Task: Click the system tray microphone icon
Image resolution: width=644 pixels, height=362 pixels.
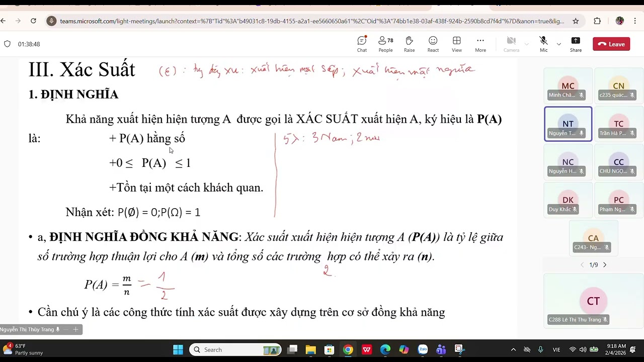Action: pos(541,350)
